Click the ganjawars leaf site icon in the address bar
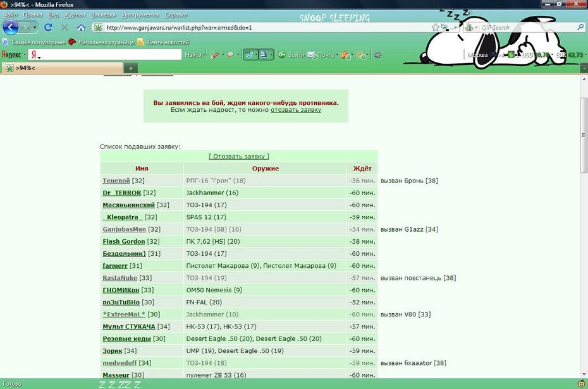 point(98,27)
